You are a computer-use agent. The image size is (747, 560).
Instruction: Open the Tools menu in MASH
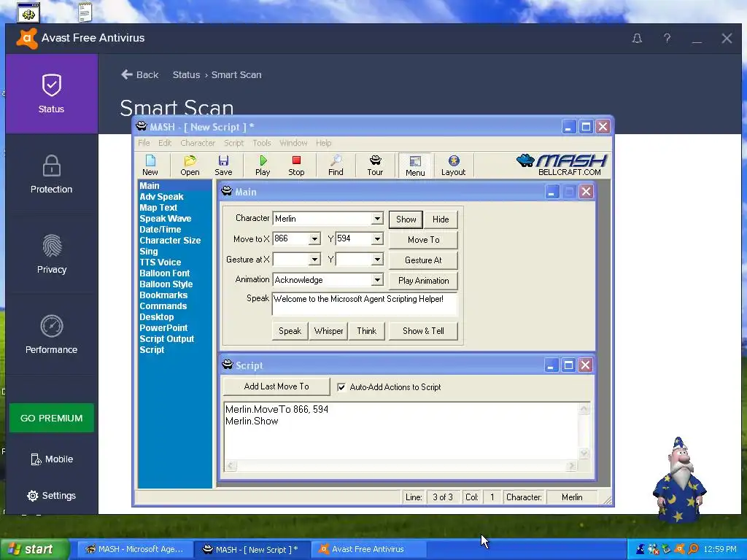point(262,143)
